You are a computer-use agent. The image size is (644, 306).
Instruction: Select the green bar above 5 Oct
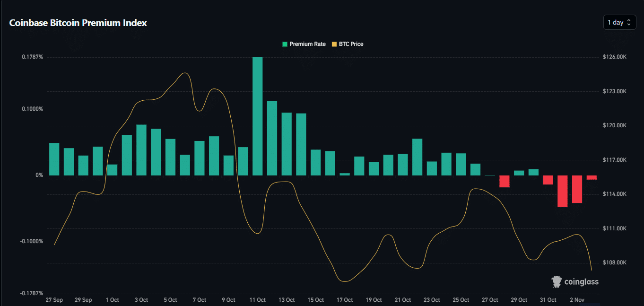(x=170, y=157)
